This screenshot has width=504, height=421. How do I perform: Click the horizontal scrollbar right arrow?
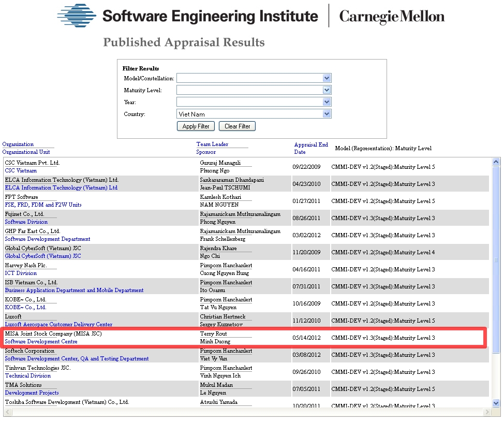pos(488,412)
